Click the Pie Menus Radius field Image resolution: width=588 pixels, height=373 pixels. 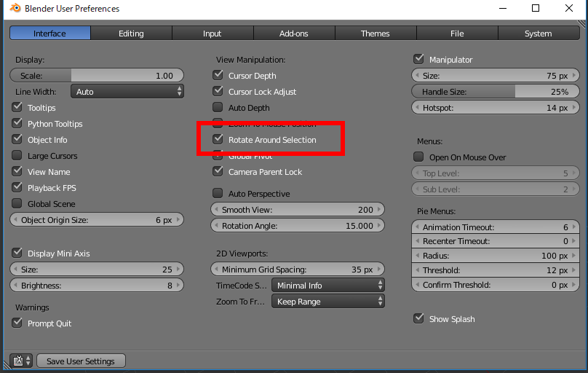point(496,256)
